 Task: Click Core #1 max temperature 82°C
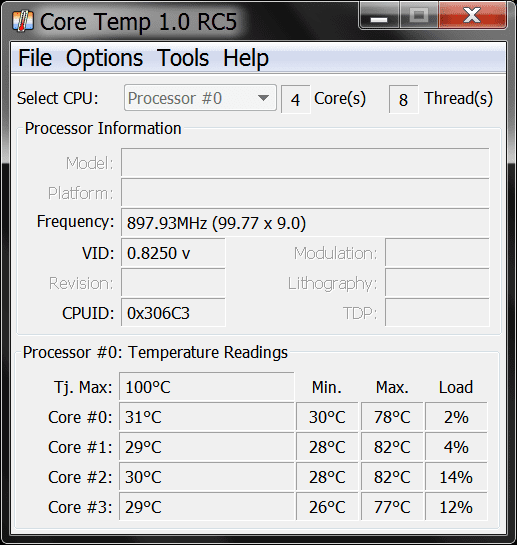point(392,447)
